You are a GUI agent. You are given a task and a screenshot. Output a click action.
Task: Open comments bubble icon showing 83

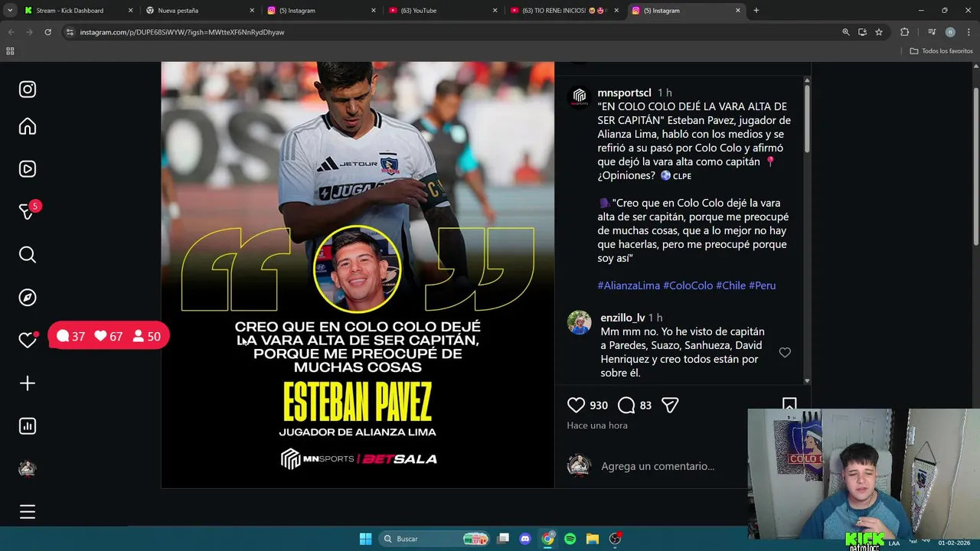(626, 405)
